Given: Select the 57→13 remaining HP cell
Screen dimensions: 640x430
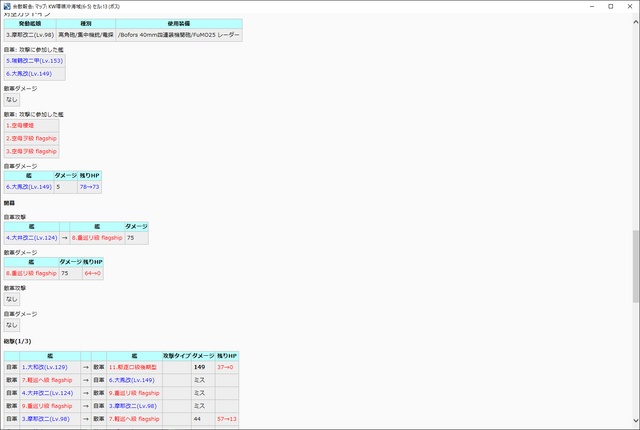Looking at the screenshot, I should click(227, 419).
